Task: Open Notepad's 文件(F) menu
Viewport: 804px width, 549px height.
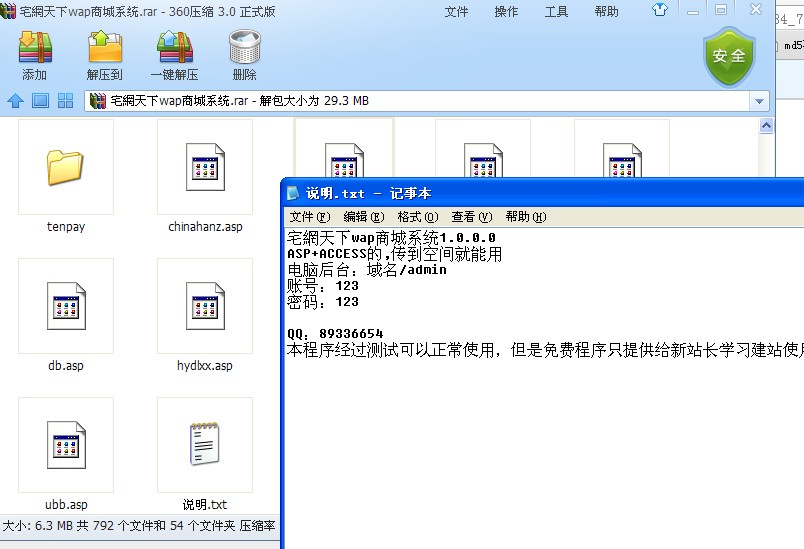Action: (x=310, y=217)
